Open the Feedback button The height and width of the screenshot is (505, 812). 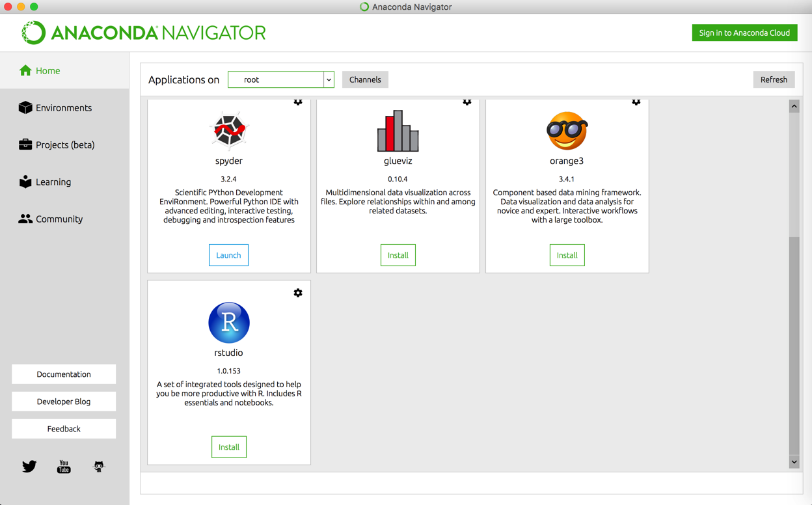tap(64, 429)
